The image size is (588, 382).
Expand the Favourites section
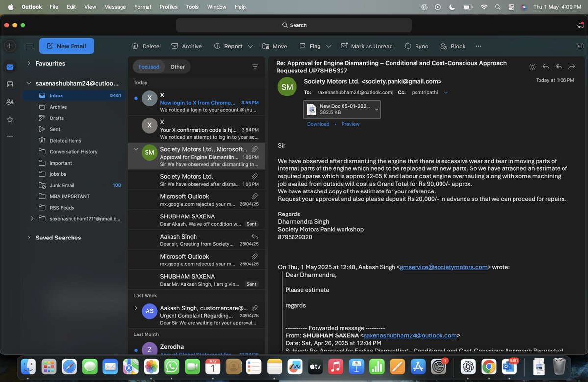(29, 63)
